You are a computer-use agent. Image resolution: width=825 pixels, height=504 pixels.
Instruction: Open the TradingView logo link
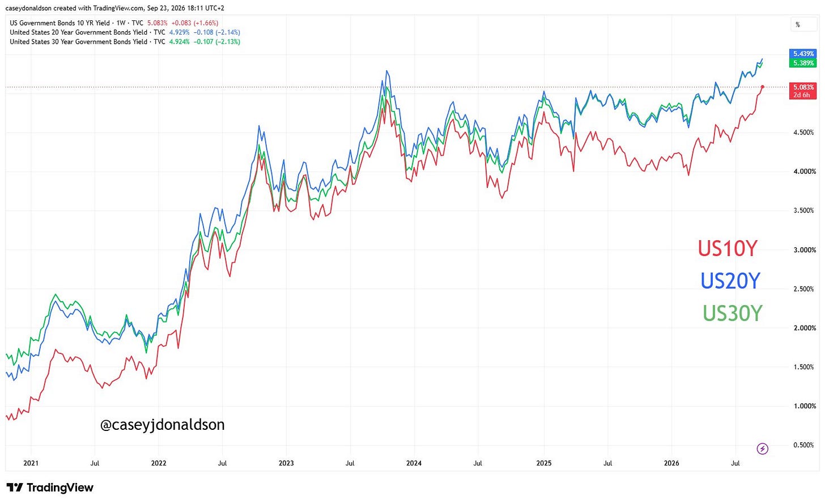tap(50, 488)
